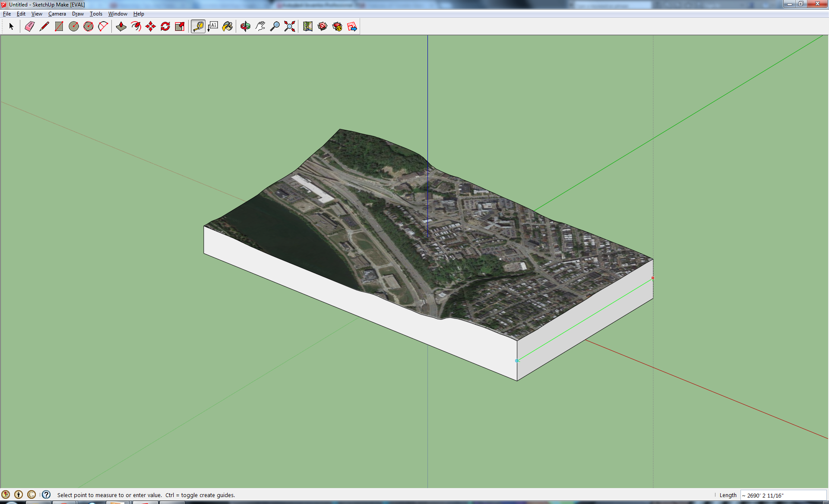Image resolution: width=829 pixels, height=504 pixels.
Task: Click the copyright circle status icon
Action: (x=32, y=495)
